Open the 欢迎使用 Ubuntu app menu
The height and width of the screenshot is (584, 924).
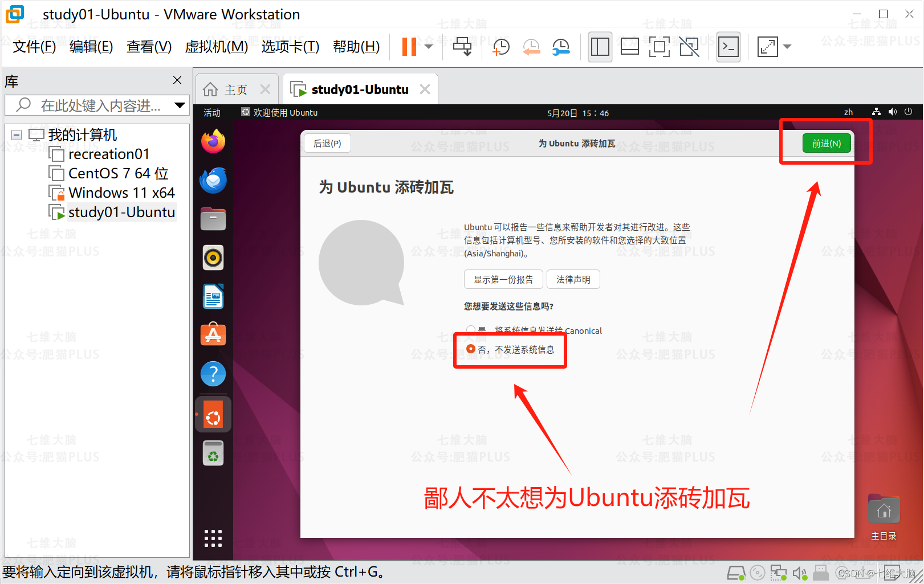279,113
